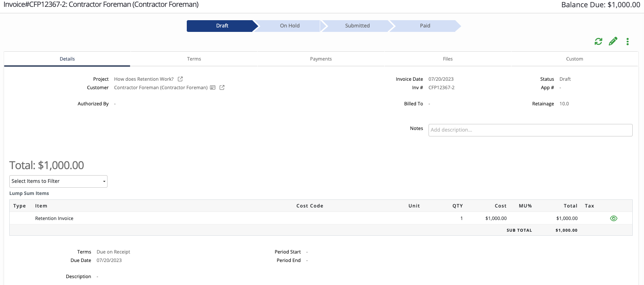Set invoice status to Submitted
Viewport: 644px width, 285px height.
357,26
